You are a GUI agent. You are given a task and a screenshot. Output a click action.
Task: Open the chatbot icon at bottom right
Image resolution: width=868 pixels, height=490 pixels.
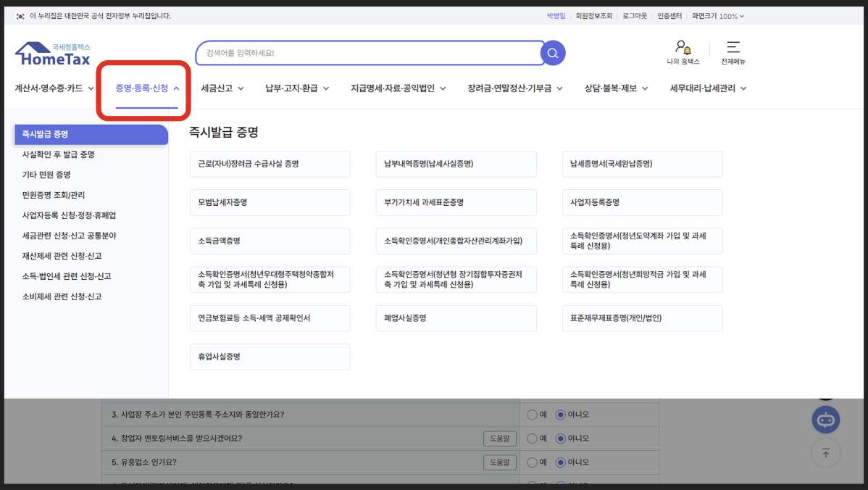tap(825, 420)
